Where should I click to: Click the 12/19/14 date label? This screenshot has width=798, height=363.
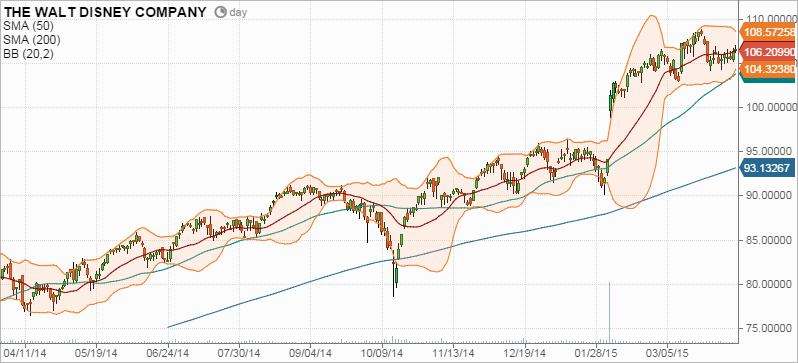tap(524, 352)
